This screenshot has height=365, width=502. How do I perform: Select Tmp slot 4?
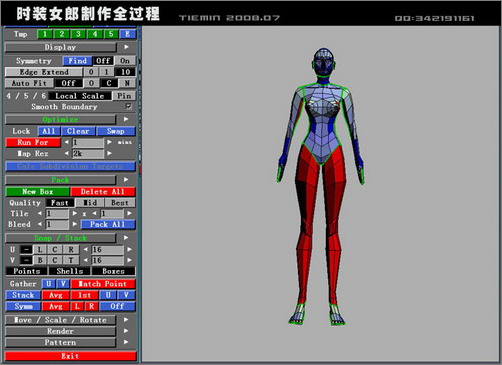pyautogui.click(x=95, y=34)
